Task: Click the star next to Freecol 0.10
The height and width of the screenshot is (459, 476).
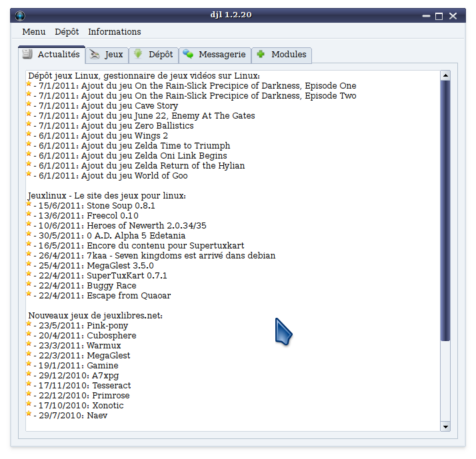Action: [29, 214]
